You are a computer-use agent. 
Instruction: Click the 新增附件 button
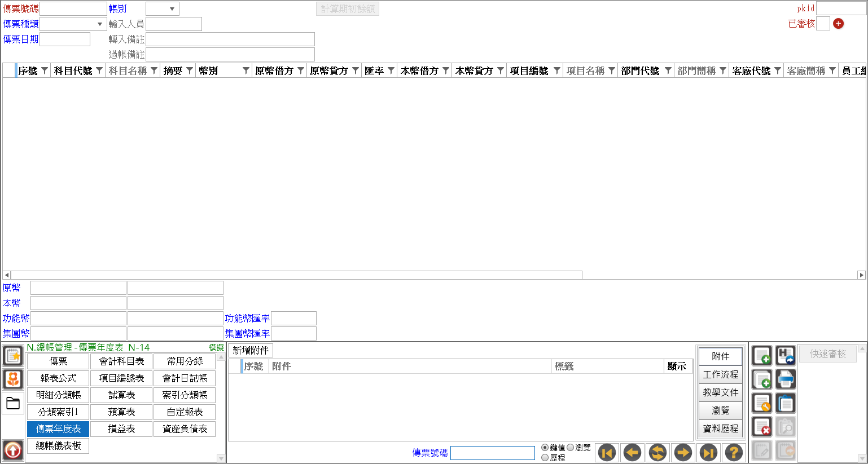pyautogui.click(x=251, y=351)
